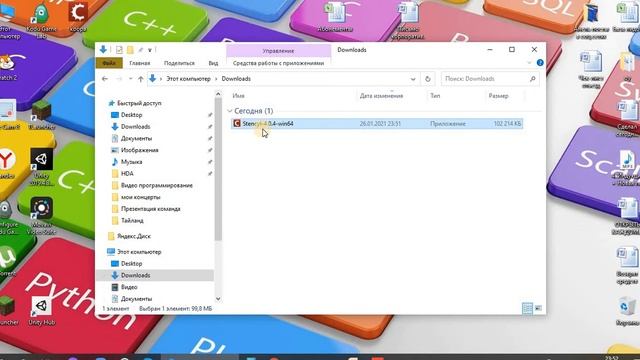Screen dimensions: 640x360
Task: Go up one folder level
Action: click(x=140, y=79)
